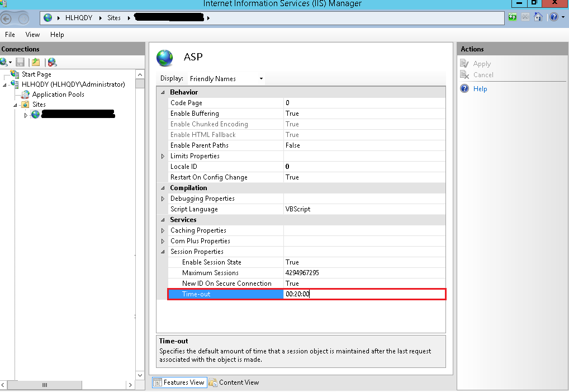
Task: Edit the Time-out value field
Action: click(x=364, y=294)
